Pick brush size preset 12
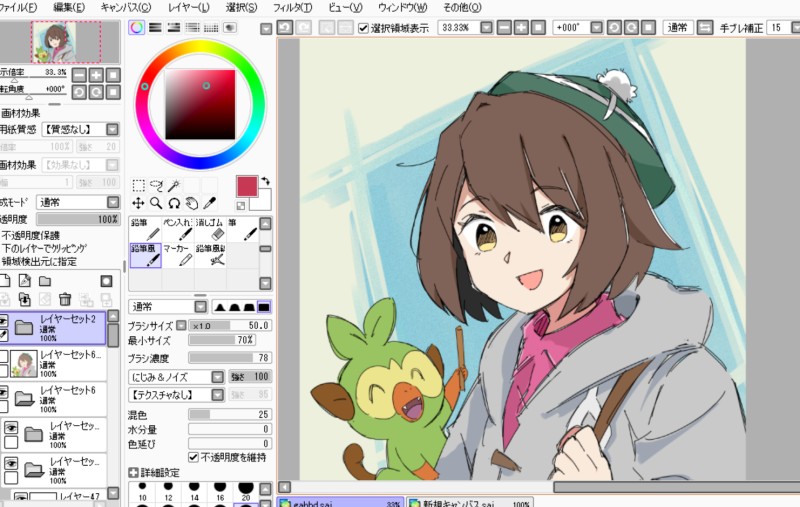This screenshot has width=800, height=507. tap(168, 491)
